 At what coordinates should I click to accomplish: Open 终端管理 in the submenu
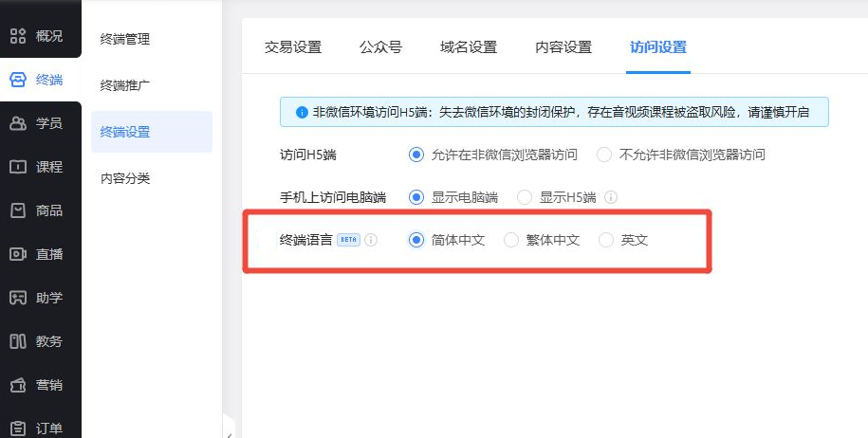click(x=125, y=39)
